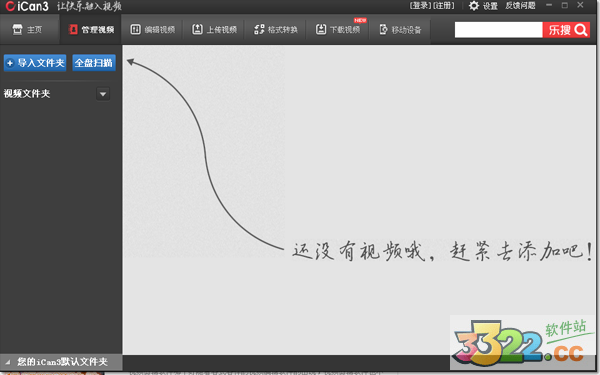The image size is (600, 375).
Task: Click the 导入文件夹 button
Action: [35, 63]
